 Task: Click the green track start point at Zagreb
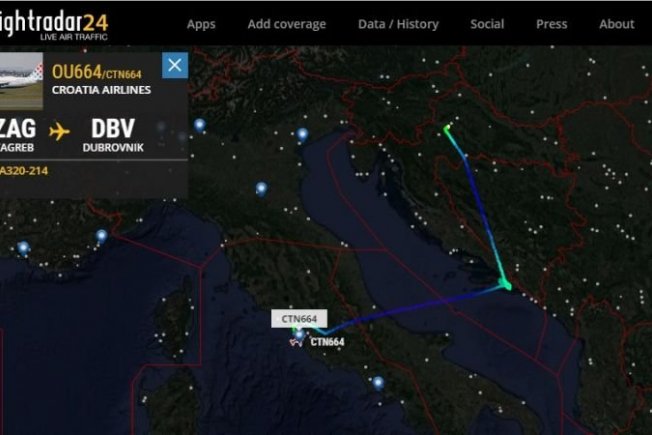tap(447, 128)
